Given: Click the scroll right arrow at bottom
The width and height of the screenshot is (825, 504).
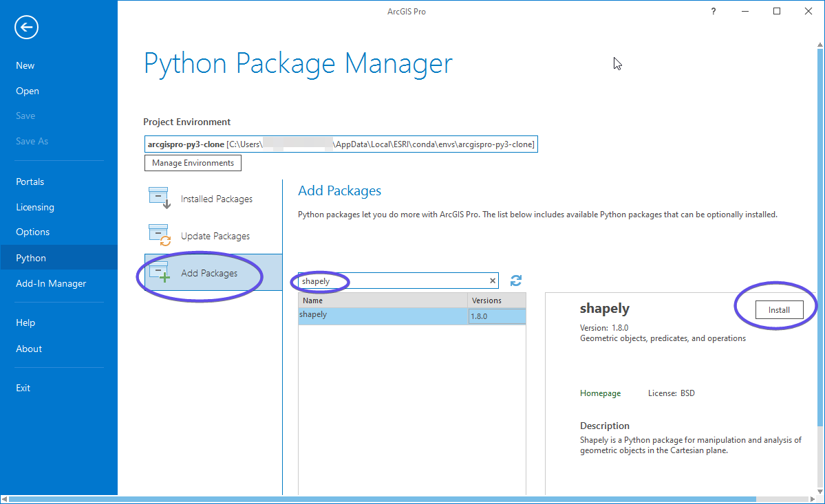Looking at the screenshot, I should 812,498.
